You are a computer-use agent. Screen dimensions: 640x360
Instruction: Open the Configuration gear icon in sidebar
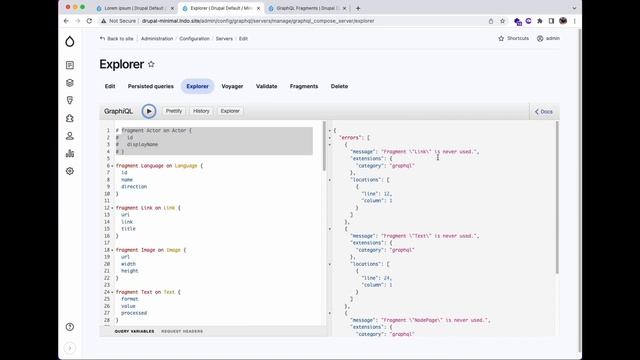[x=70, y=171]
